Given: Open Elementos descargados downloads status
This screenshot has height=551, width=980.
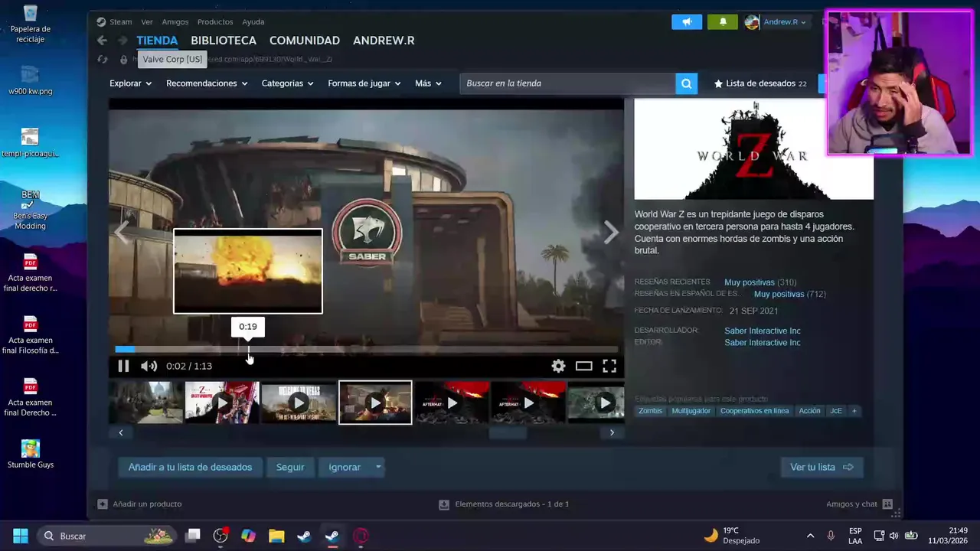Looking at the screenshot, I should coord(504,504).
